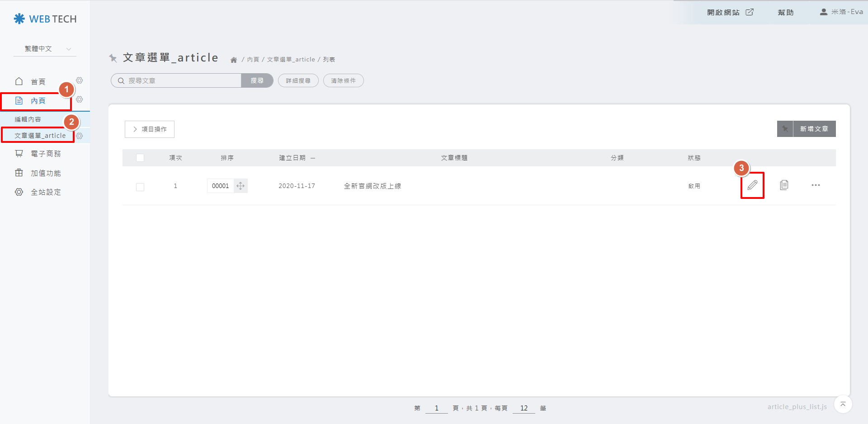This screenshot has height=424, width=868.
Task: Open the three-dot more options menu
Action: coord(816,185)
